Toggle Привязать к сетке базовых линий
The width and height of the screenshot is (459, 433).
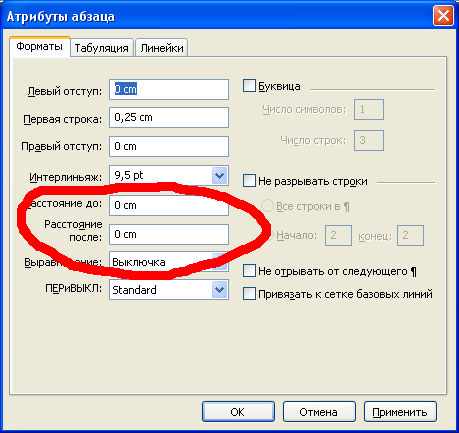pyautogui.click(x=249, y=294)
